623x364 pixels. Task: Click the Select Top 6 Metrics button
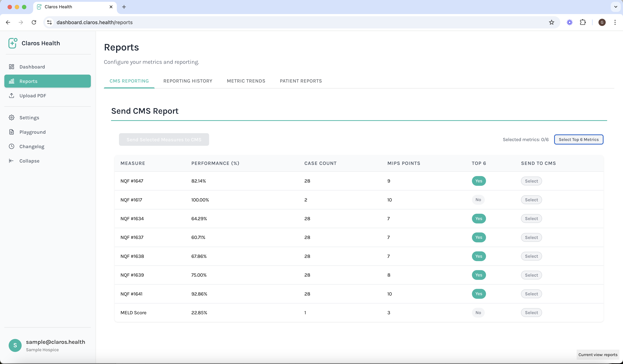click(578, 139)
